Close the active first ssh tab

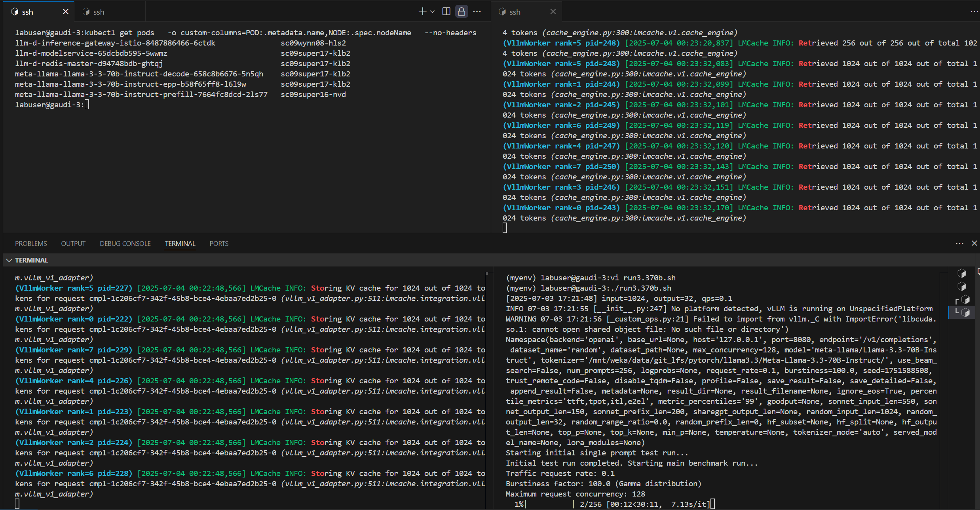[66, 11]
